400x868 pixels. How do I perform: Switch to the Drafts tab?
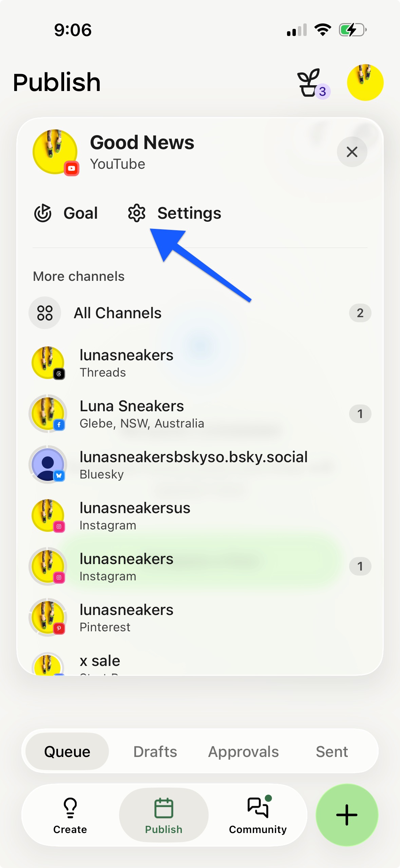tap(155, 752)
